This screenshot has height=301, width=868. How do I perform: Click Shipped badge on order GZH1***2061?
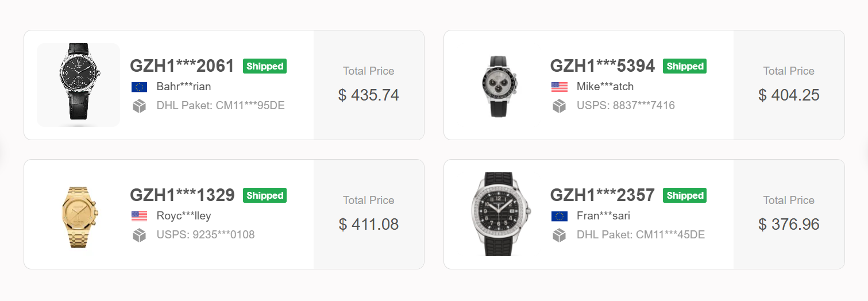click(265, 66)
